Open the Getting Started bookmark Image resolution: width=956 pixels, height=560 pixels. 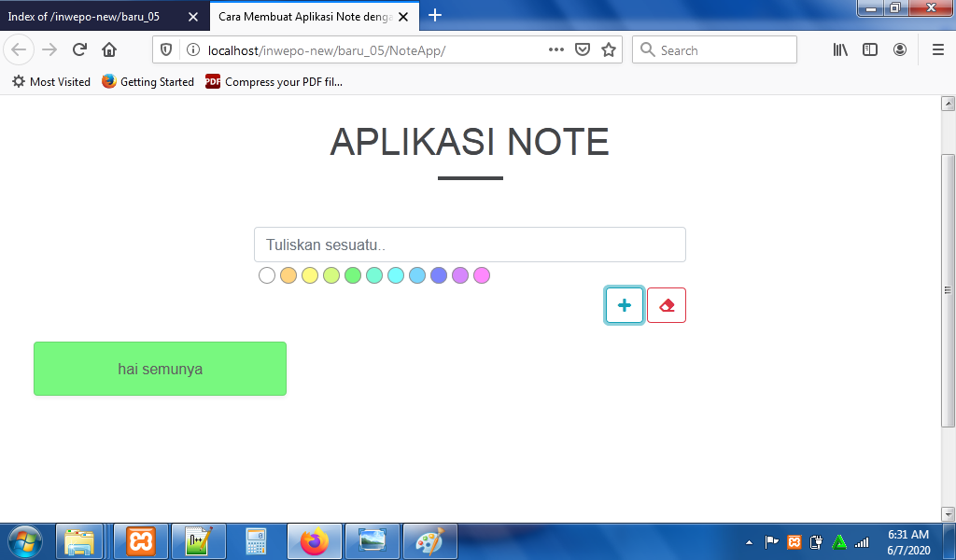click(148, 82)
